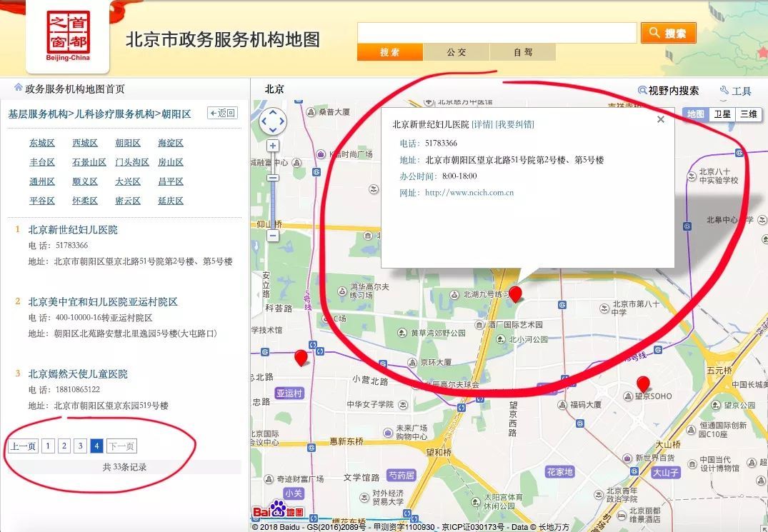The image size is (768, 532).
Task: Click the 桑普大厦 building icon
Action: [x=311, y=112]
